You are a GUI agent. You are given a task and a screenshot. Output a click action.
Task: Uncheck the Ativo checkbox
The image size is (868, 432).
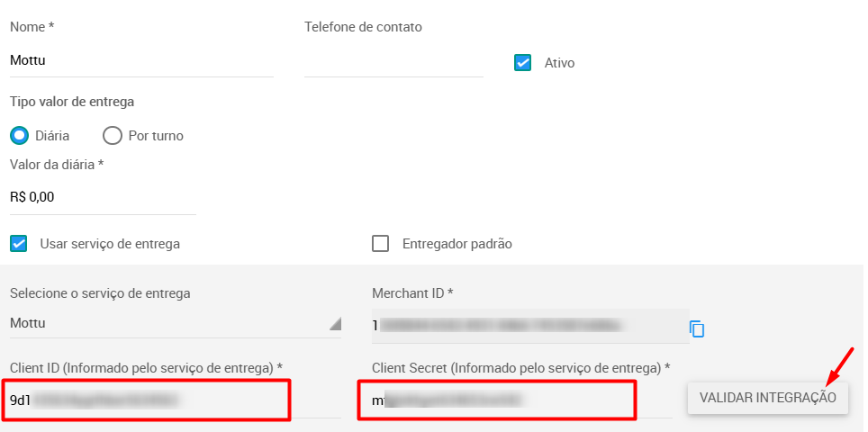(x=522, y=62)
